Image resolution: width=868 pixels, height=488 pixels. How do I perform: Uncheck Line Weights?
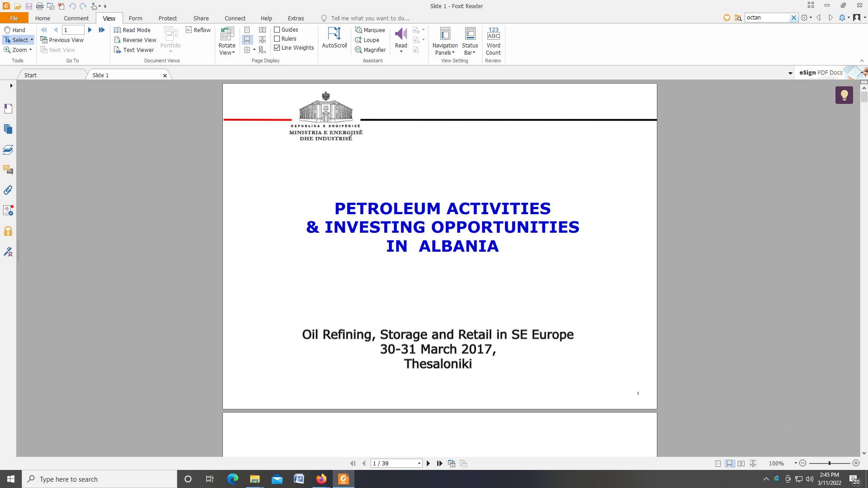coord(277,48)
